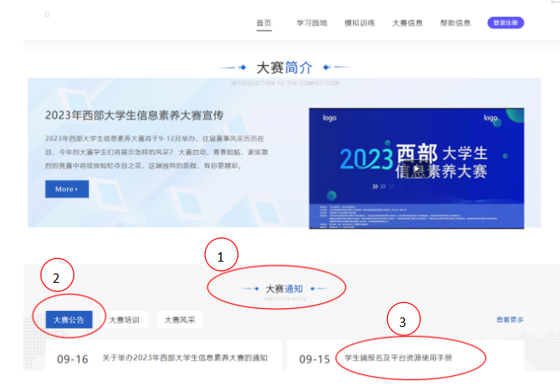Viewport: 560px width, 392px height.
Task: Open the 帮助信息 help menu item
Action: point(456,23)
